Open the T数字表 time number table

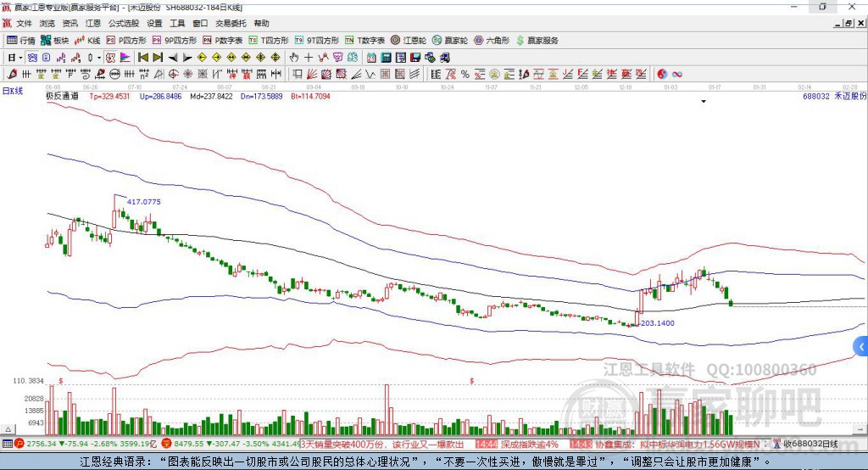pos(364,41)
